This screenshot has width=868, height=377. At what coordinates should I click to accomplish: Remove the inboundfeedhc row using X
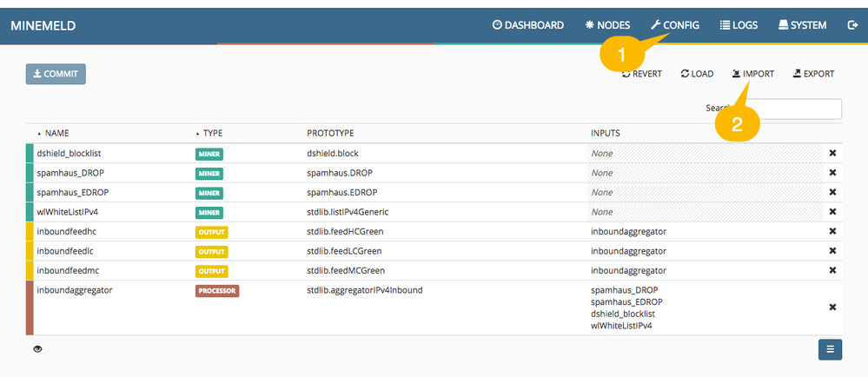[x=832, y=231]
